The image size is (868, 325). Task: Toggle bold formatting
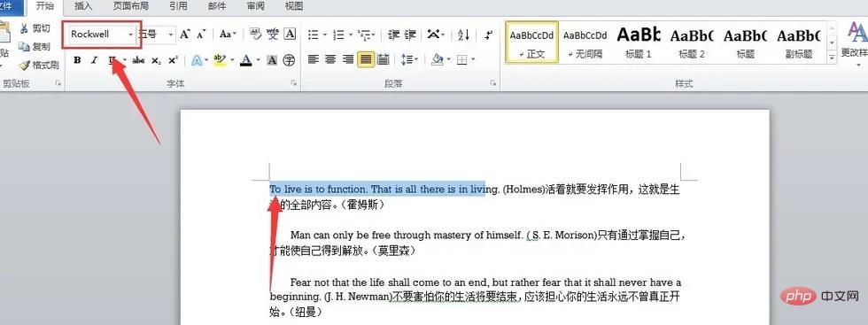[x=78, y=60]
